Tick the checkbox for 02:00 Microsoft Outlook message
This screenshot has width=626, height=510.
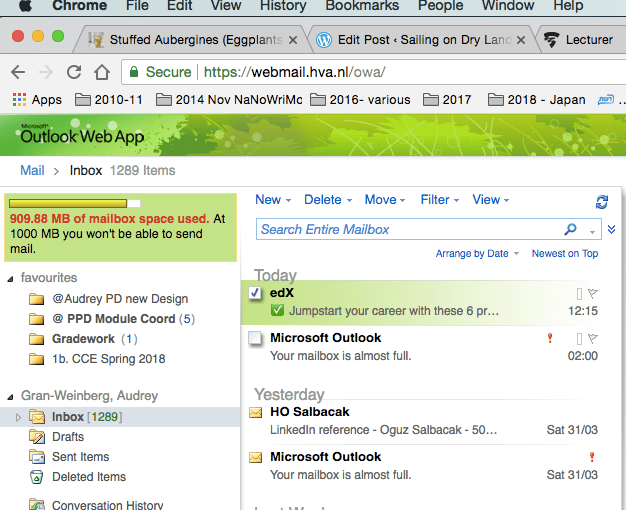pyautogui.click(x=255, y=338)
